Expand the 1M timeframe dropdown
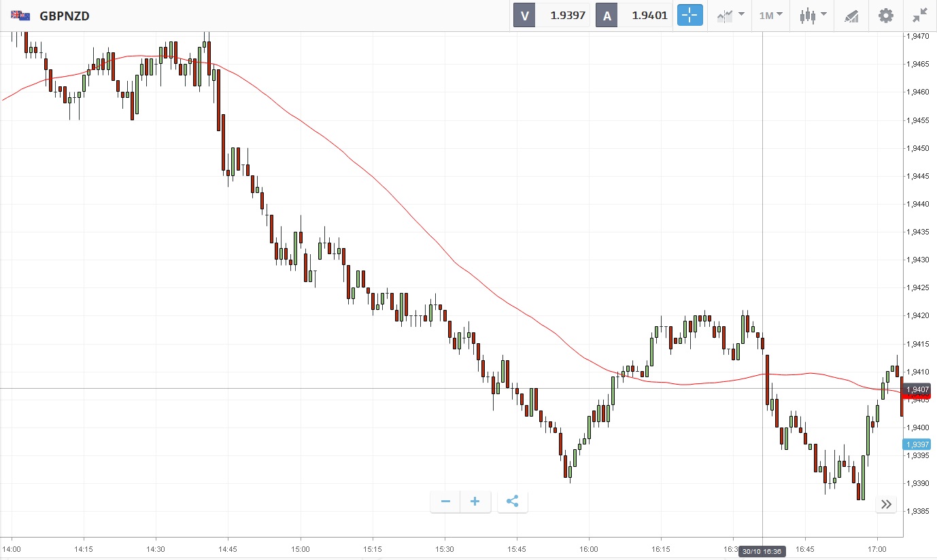Image resolution: width=937 pixels, height=560 pixels. [x=770, y=15]
